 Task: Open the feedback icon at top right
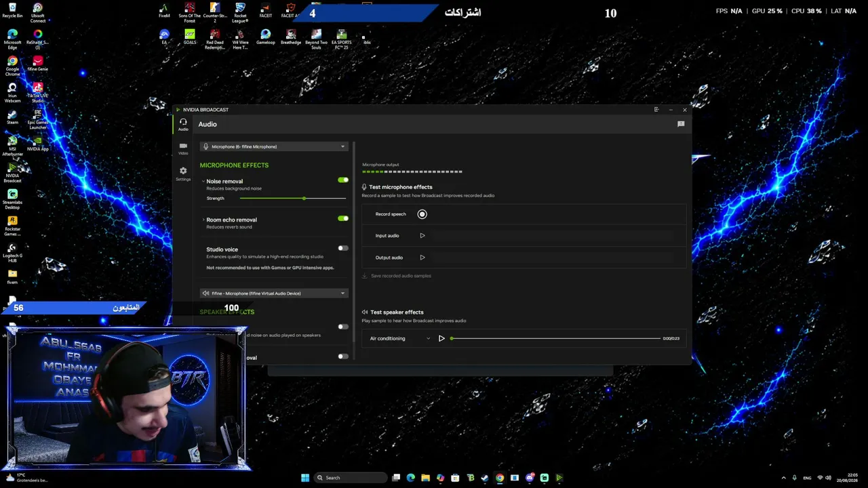681,124
